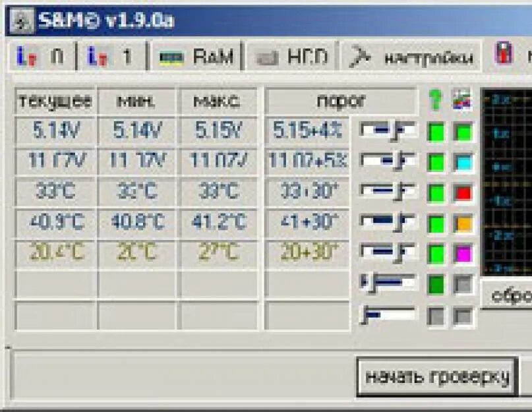Image resolution: width=532 pixels, height=412 pixels.
Task: Toggle green monitoring square for the 20.4°C row
Action: pos(436,253)
